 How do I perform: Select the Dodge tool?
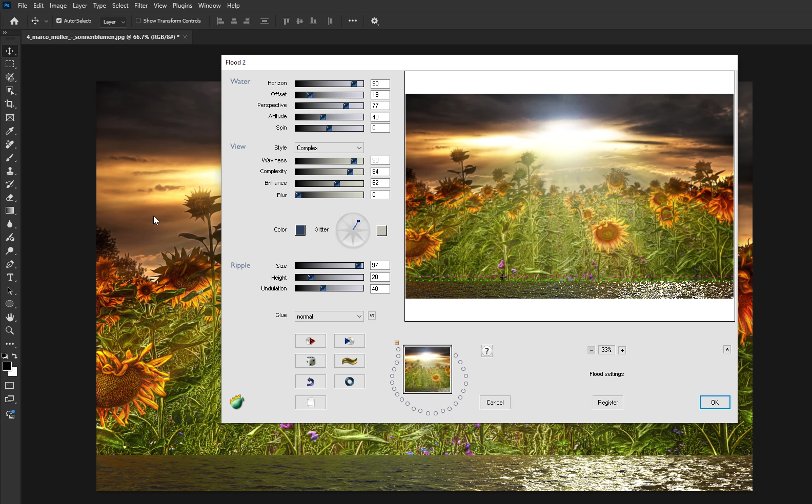[10, 251]
